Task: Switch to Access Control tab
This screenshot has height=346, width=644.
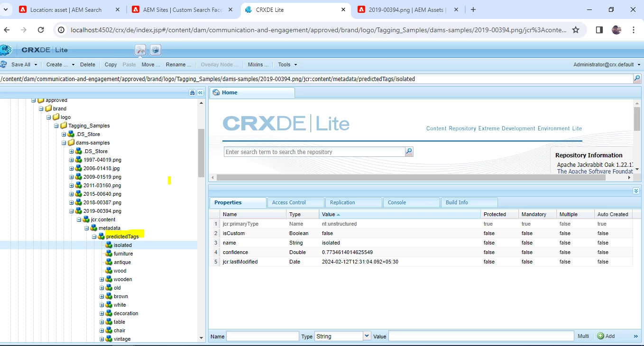Action: click(x=295, y=202)
